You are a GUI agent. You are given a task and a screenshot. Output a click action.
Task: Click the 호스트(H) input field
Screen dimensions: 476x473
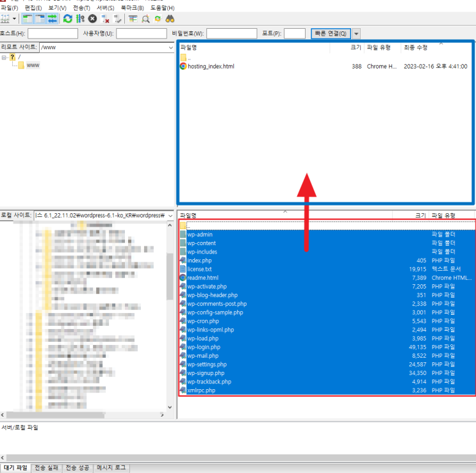point(53,34)
